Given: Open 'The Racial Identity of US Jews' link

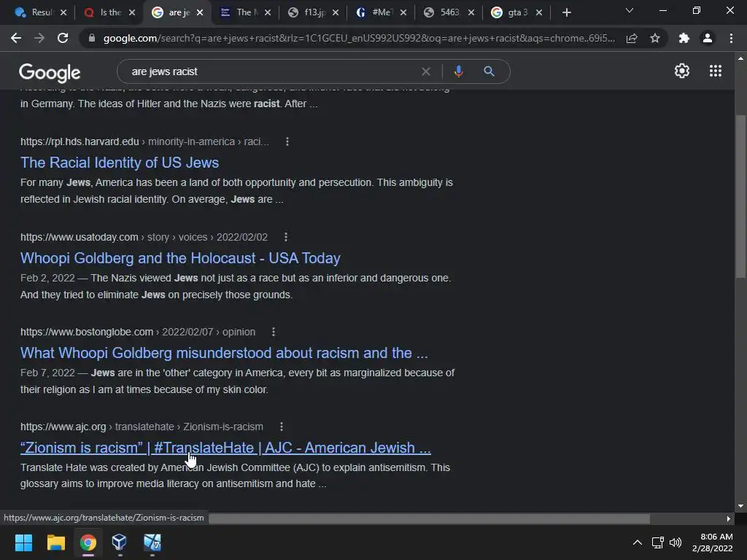Looking at the screenshot, I should tap(120, 163).
